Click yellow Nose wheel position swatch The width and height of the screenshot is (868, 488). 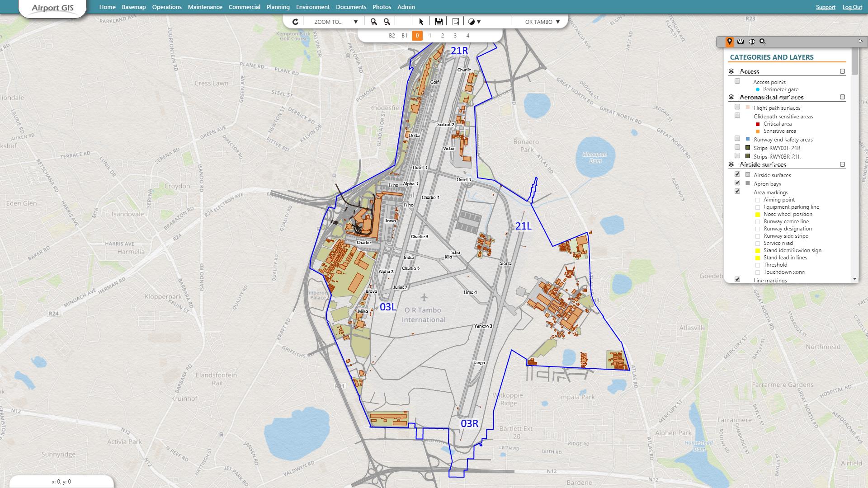pyautogui.click(x=758, y=215)
